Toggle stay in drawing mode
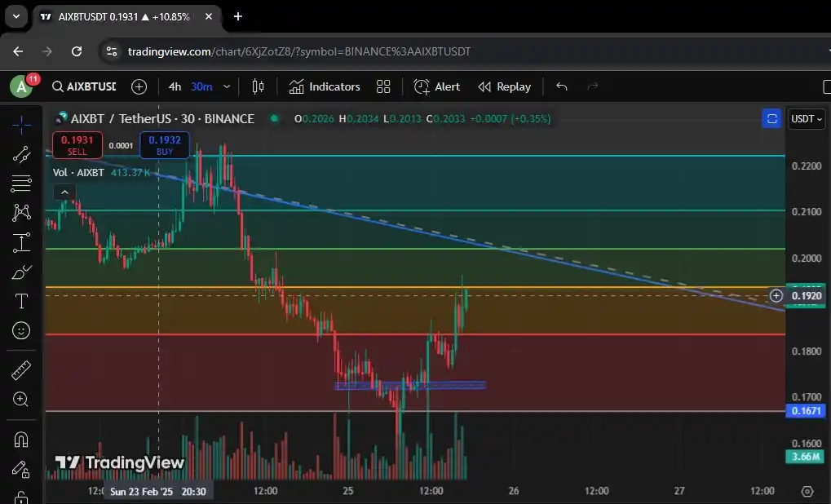This screenshot has height=504, width=831. [x=21, y=469]
